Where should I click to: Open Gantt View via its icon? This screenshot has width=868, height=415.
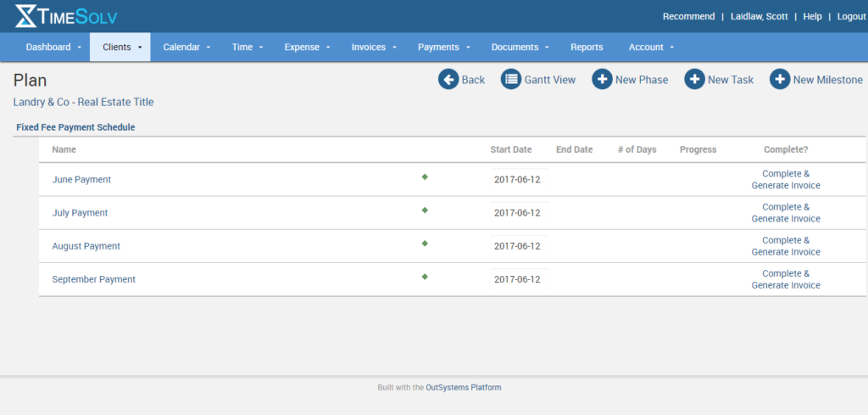coord(510,80)
